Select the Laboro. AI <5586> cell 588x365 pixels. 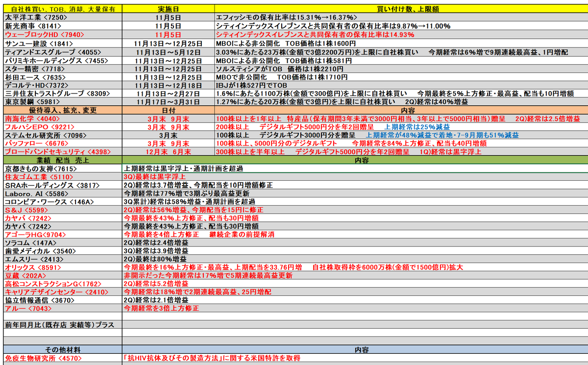tap(62, 194)
